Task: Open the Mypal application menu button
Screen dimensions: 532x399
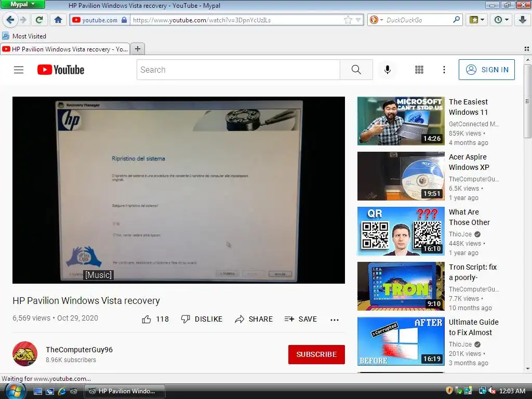Action: [22, 4]
